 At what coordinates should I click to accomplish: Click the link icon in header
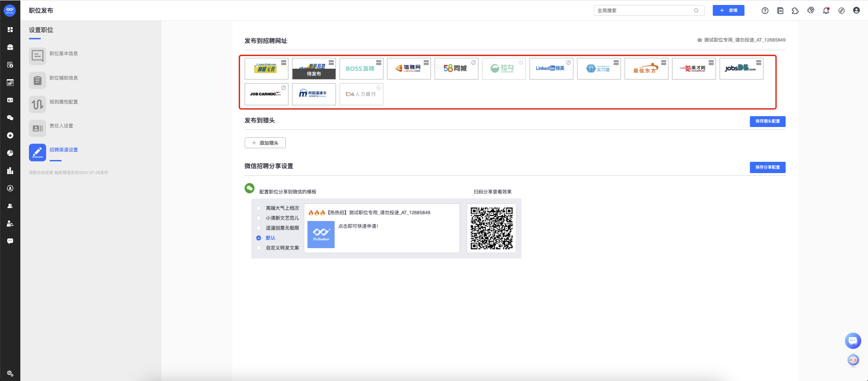tap(841, 10)
